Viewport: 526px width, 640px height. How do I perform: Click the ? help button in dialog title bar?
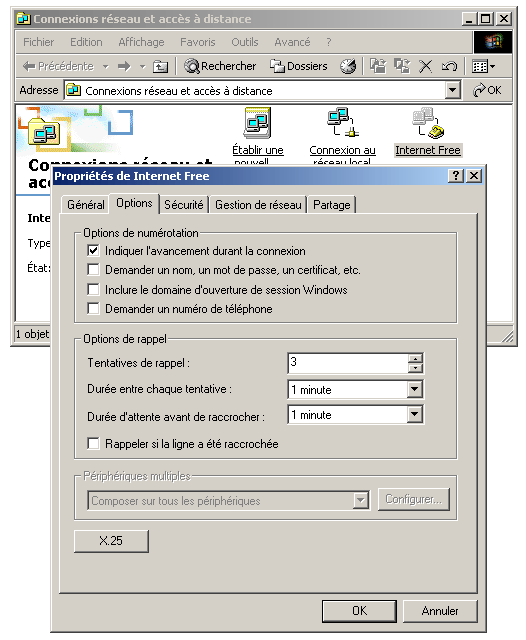(456, 176)
